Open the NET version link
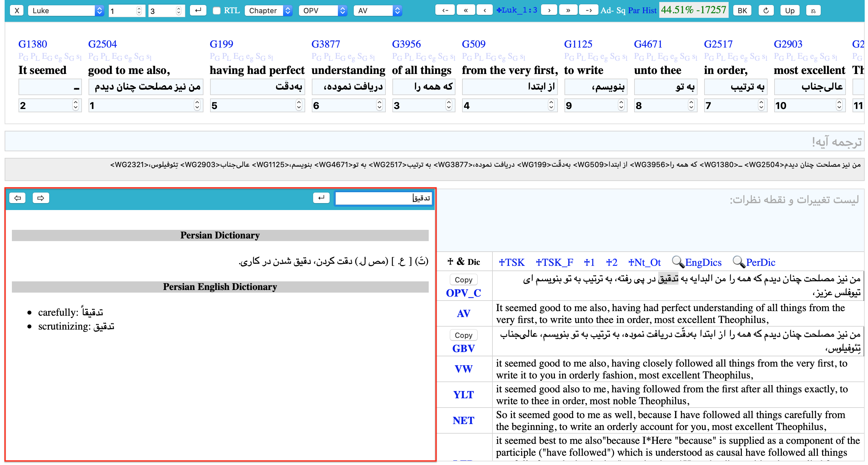Viewport: 868px width, 465px height. click(463, 421)
